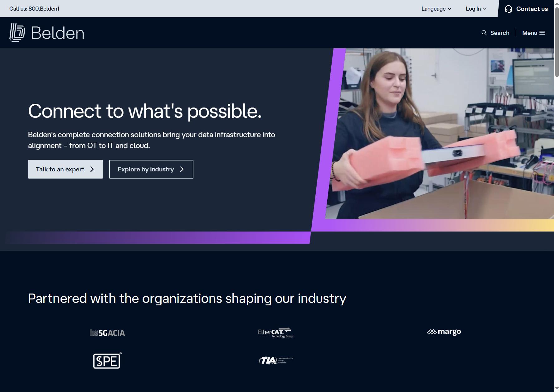The height and width of the screenshot is (392, 560).
Task: Click the Connect to what's possible heading
Action: point(145,111)
